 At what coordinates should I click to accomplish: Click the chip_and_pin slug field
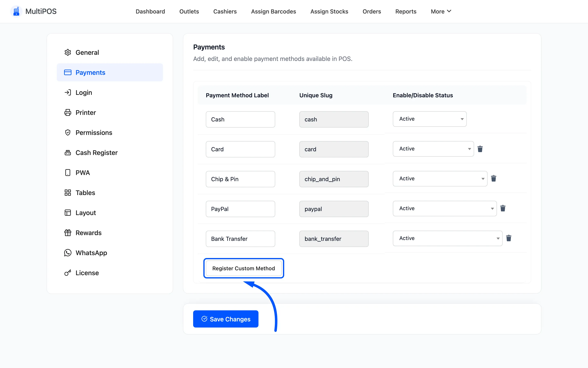click(334, 179)
